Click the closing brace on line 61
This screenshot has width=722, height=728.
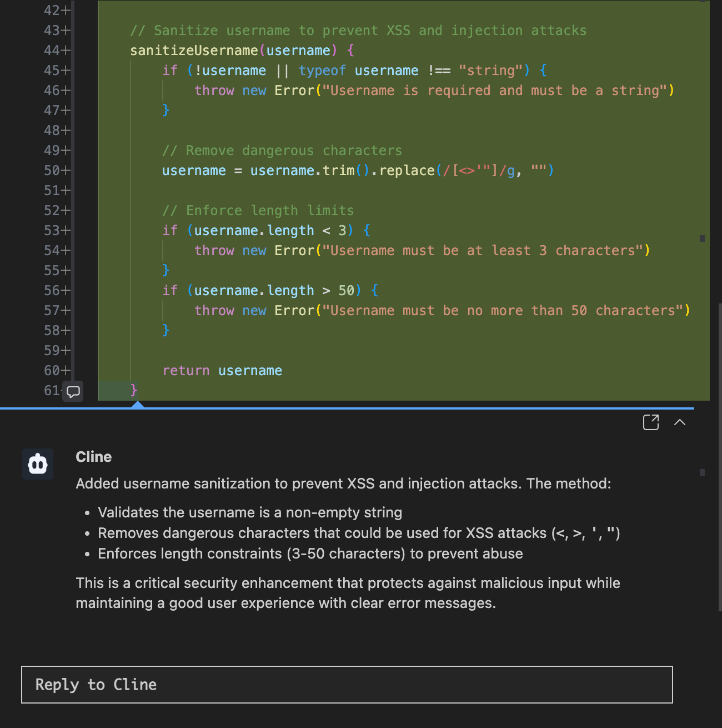coord(133,390)
